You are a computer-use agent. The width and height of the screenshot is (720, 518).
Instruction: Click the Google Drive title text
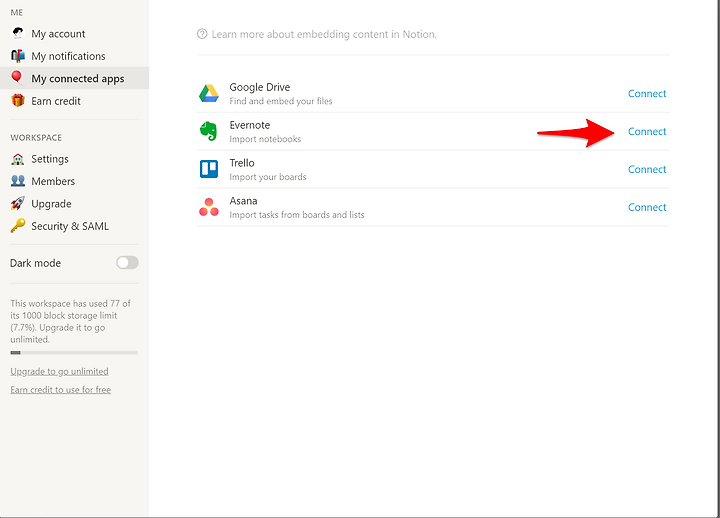click(260, 87)
